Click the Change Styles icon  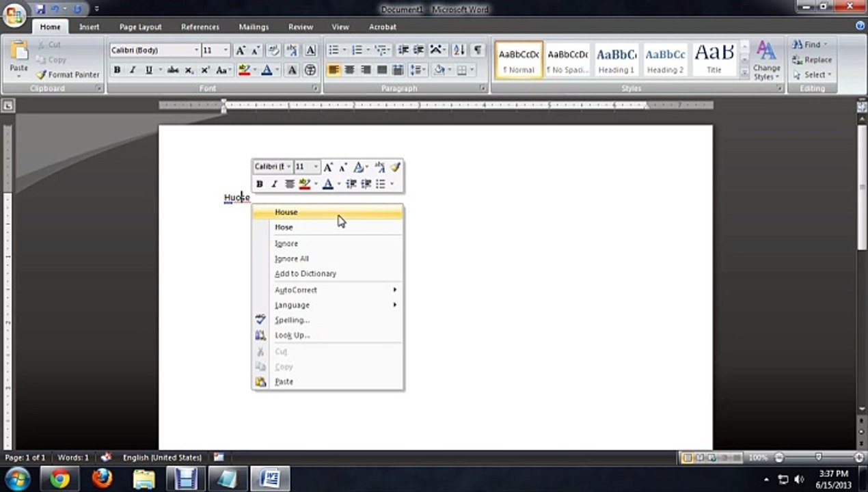[x=766, y=60]
